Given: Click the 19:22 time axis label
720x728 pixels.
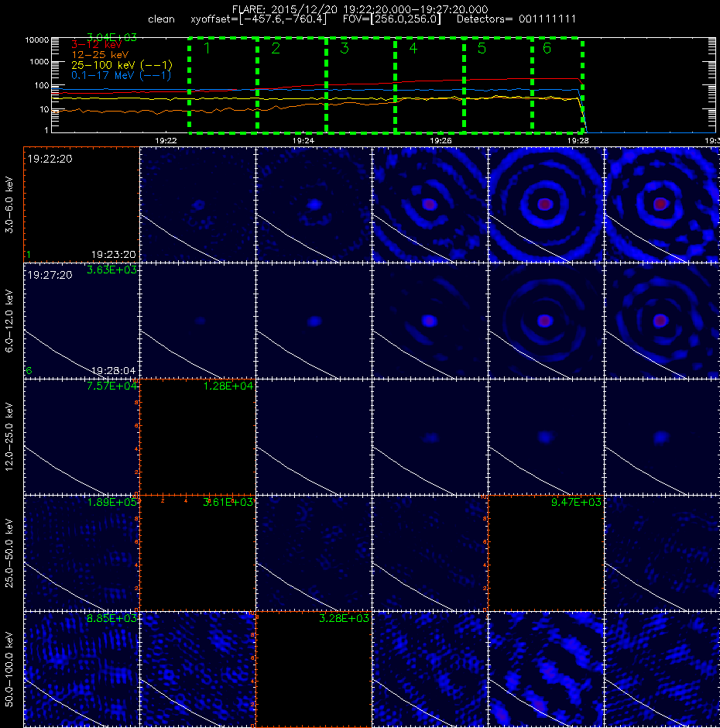Looking at the screenshot, I should 166,140.
